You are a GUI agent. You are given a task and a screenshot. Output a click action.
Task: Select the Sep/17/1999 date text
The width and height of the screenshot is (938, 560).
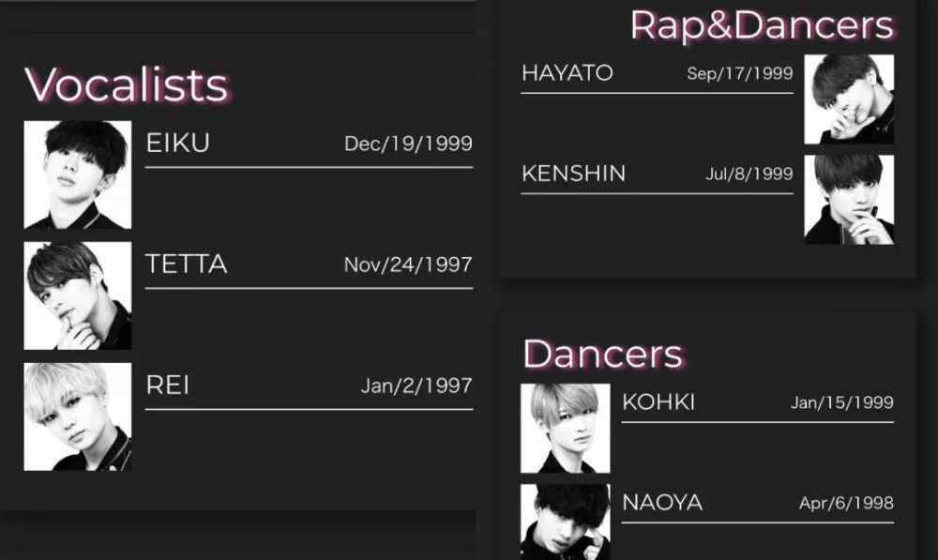[x=740, y=74]
